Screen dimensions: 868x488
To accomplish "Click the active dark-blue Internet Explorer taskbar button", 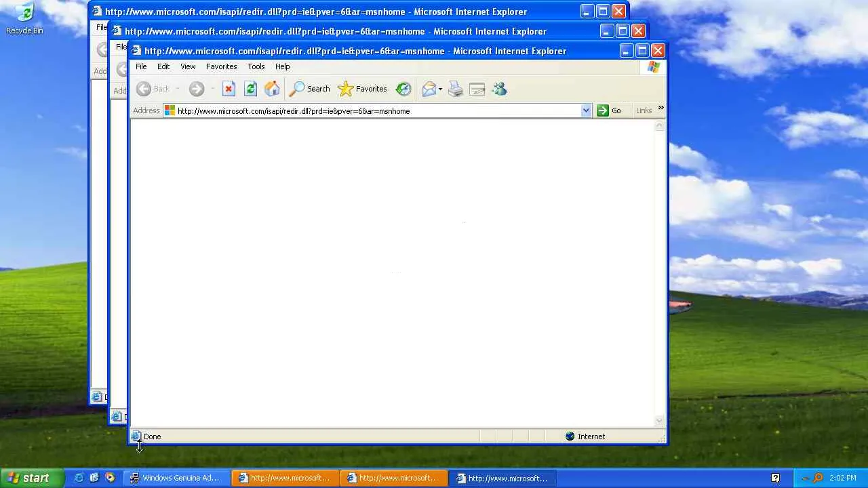I will pos(503,478).
